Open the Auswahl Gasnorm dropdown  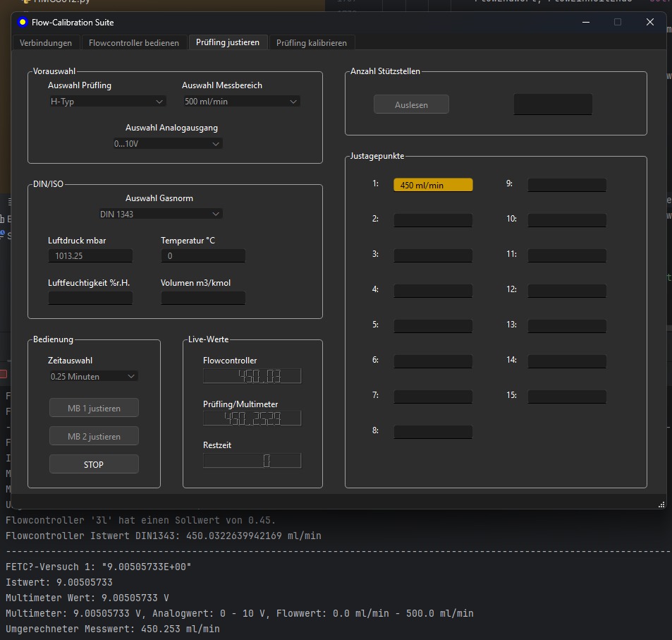tap(161, 214)
